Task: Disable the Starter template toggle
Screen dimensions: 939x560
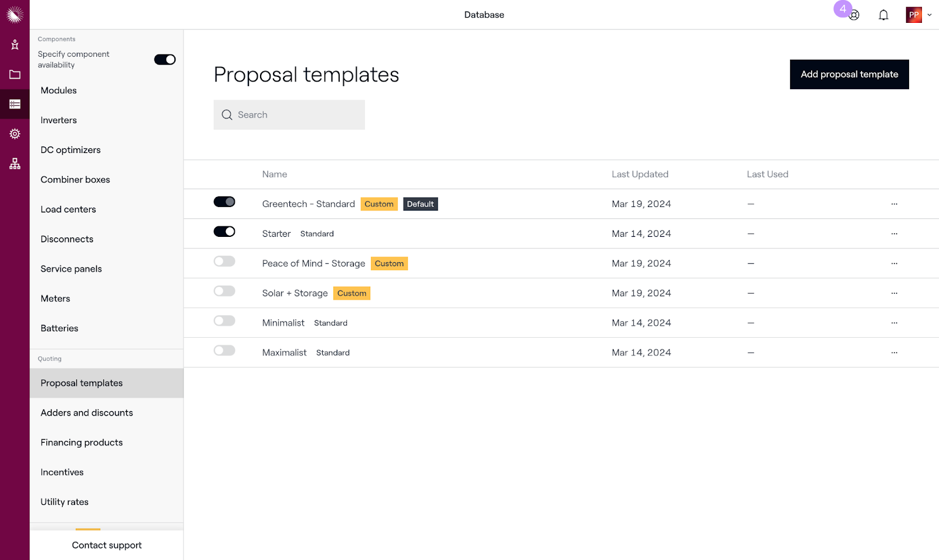Action: click(x=224, y=232)
